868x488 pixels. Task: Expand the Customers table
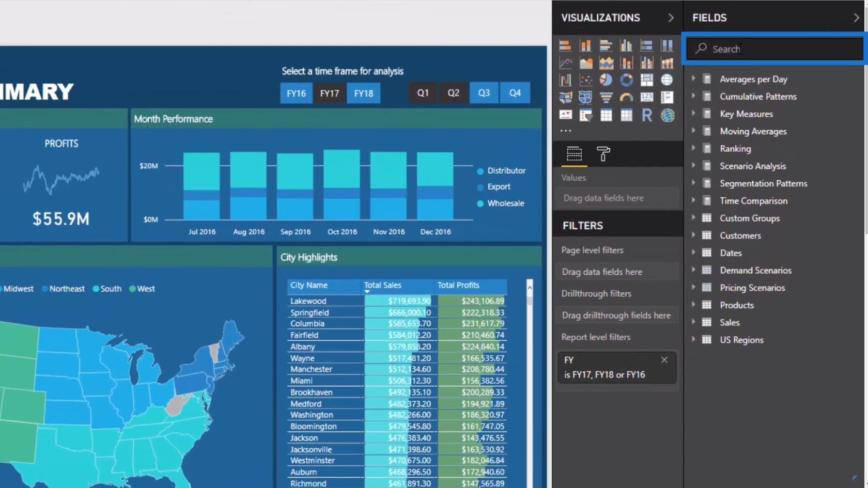click(x=694, y=235)
